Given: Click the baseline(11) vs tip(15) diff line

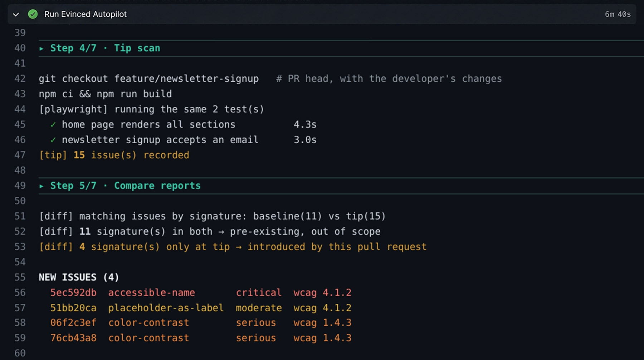Looking at the screenshot, I should (x=212, y=216).
